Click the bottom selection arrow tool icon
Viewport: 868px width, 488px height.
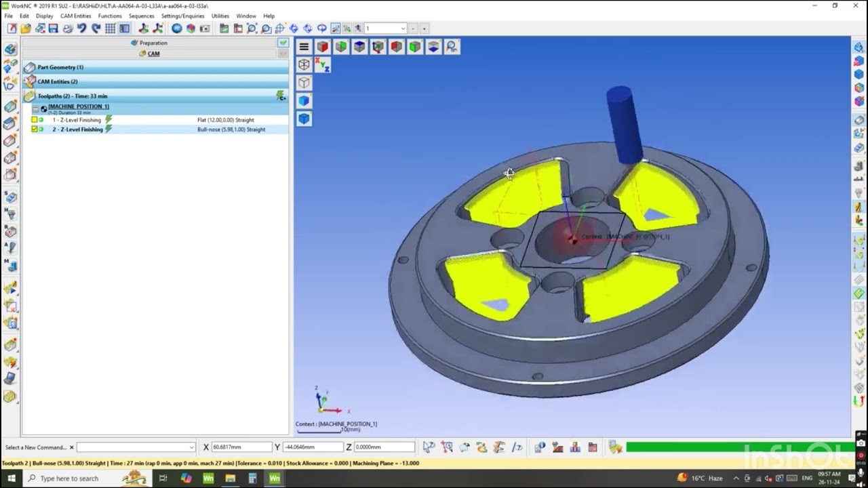[x=429, y=447]
